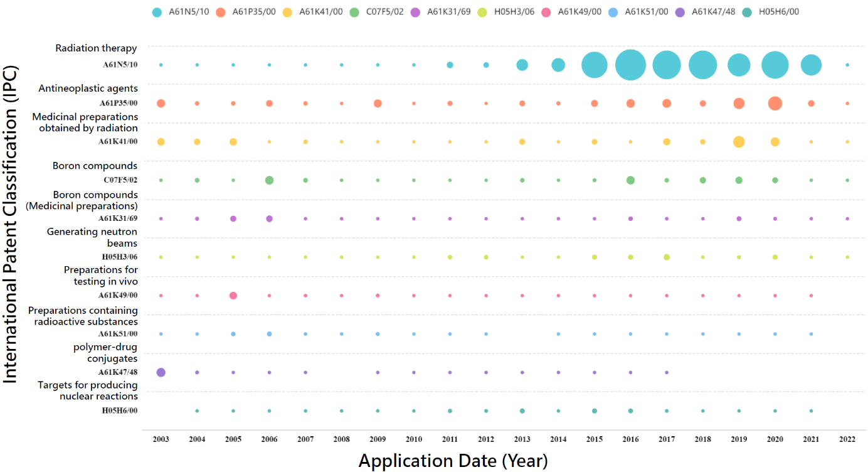
Task: Click the A61K41/00 yellow legend dot
Action: pyautogui.click(x=286, y=12)
